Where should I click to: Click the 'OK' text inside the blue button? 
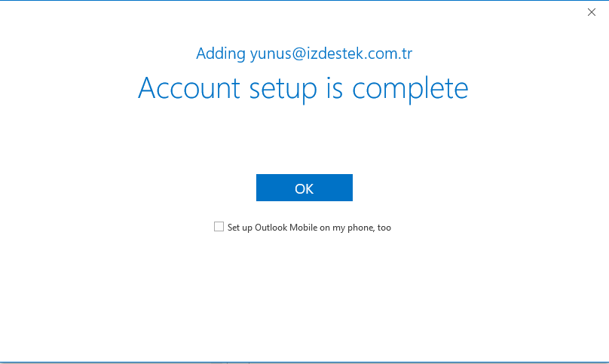pos(304,189)
